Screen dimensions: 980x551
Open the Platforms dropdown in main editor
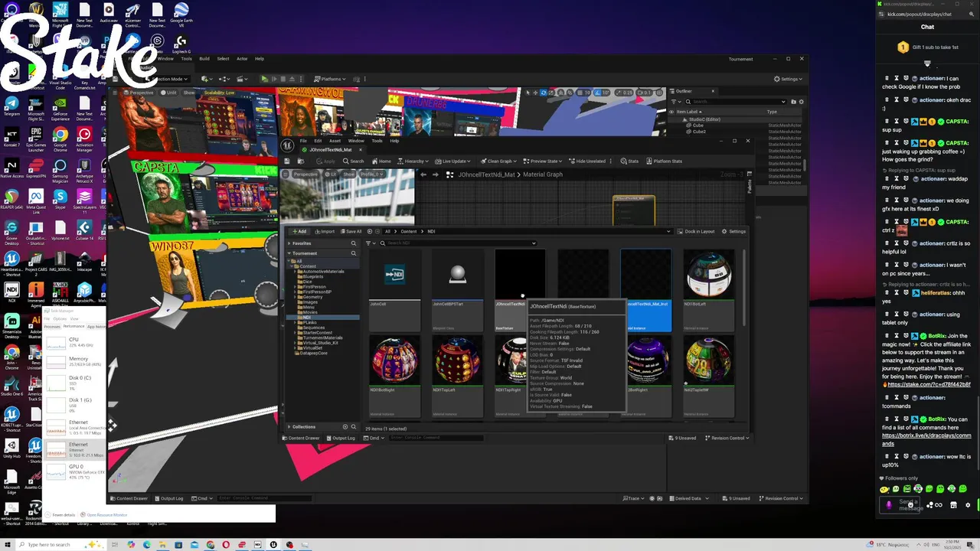pos(328,79)
